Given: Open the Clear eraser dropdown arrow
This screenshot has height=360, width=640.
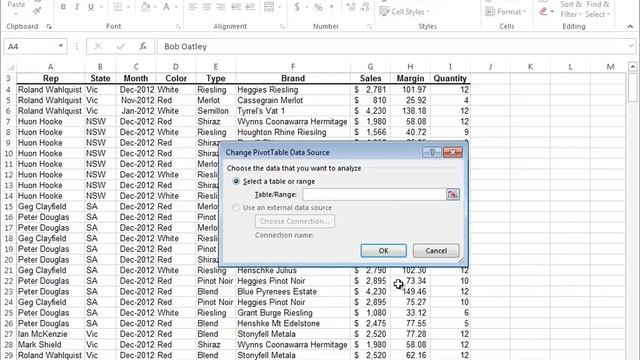Looking at the screenshot, I should point(552,12).
